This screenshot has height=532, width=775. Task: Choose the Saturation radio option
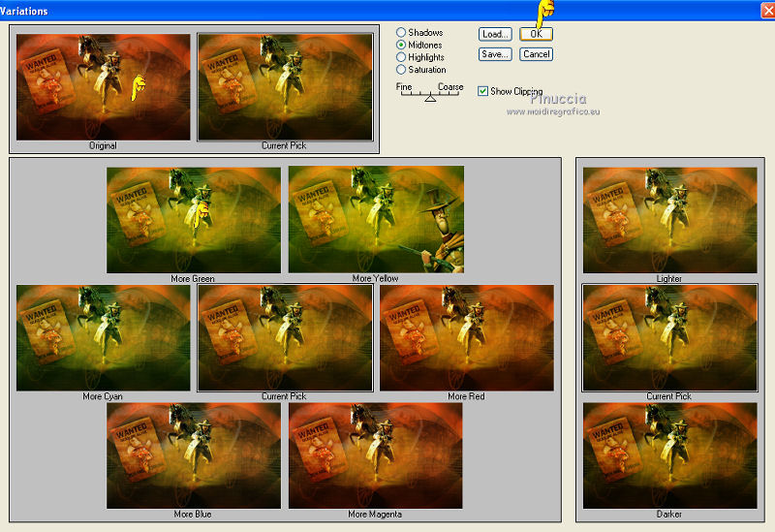pos(401,69)
